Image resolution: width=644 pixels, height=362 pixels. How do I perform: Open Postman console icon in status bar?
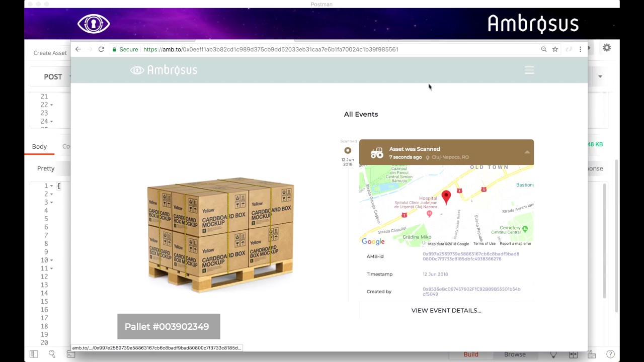(x=70, y=355)
